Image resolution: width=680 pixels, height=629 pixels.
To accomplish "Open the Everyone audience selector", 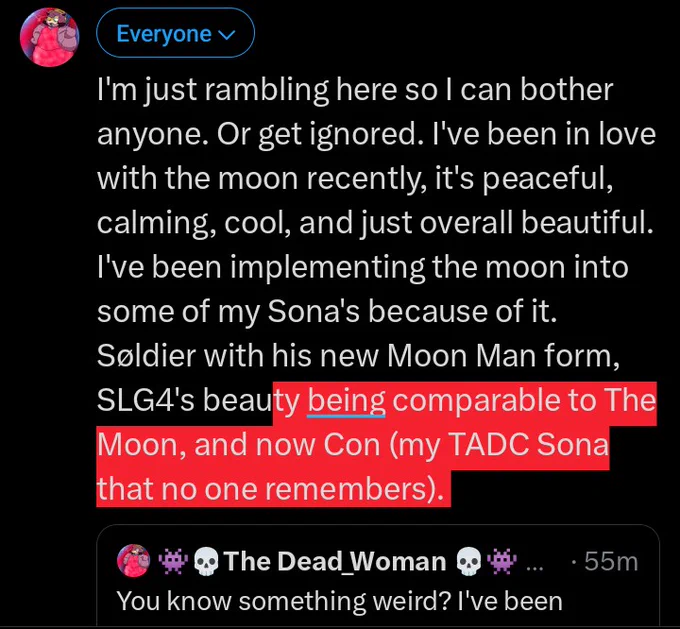I will (175, 34).
